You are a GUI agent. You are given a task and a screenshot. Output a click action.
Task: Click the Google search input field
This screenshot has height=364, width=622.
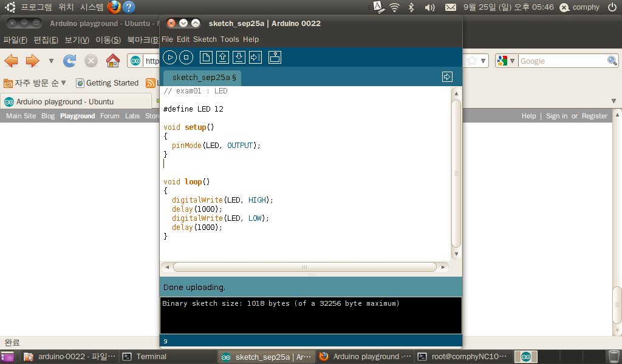point(562,61)
